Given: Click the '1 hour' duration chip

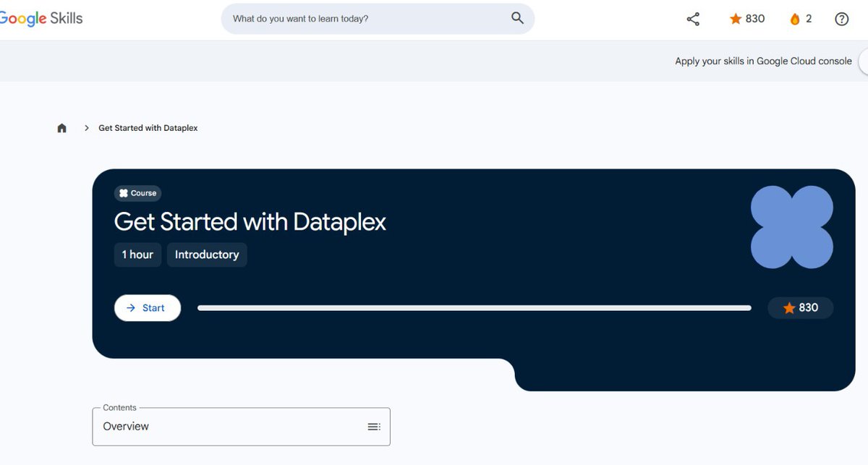Looking at the screenshot, I should tap(137, 255).
